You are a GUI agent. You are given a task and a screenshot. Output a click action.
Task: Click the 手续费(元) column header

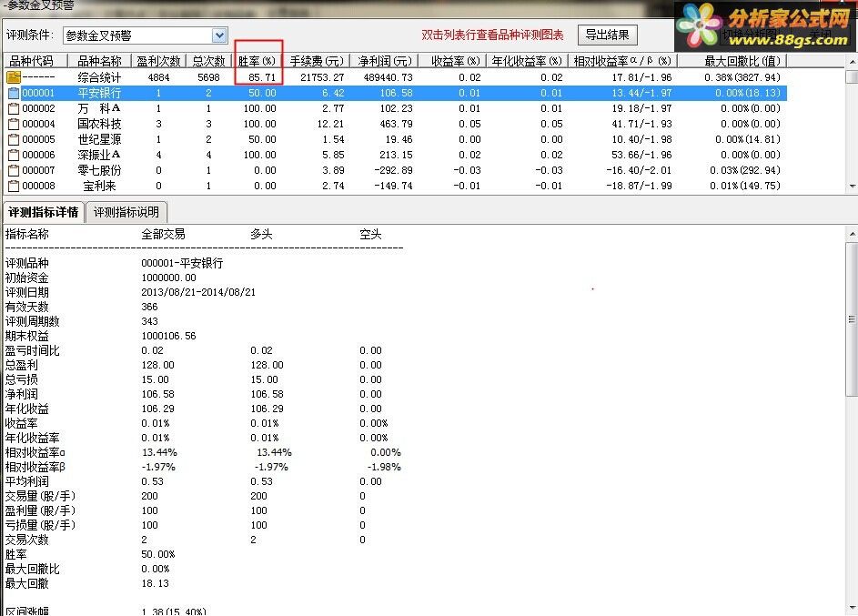click(x=317, y=61)
